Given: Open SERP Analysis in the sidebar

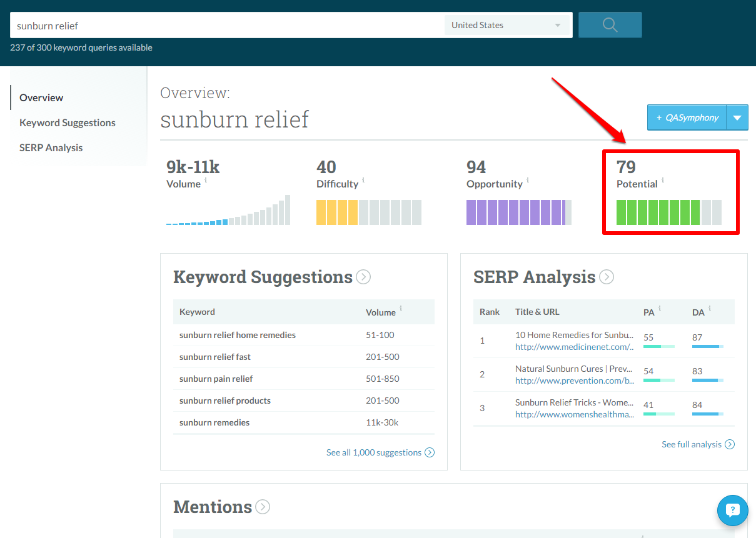Looking at the screenshot, I should click(x=51, y=147).
